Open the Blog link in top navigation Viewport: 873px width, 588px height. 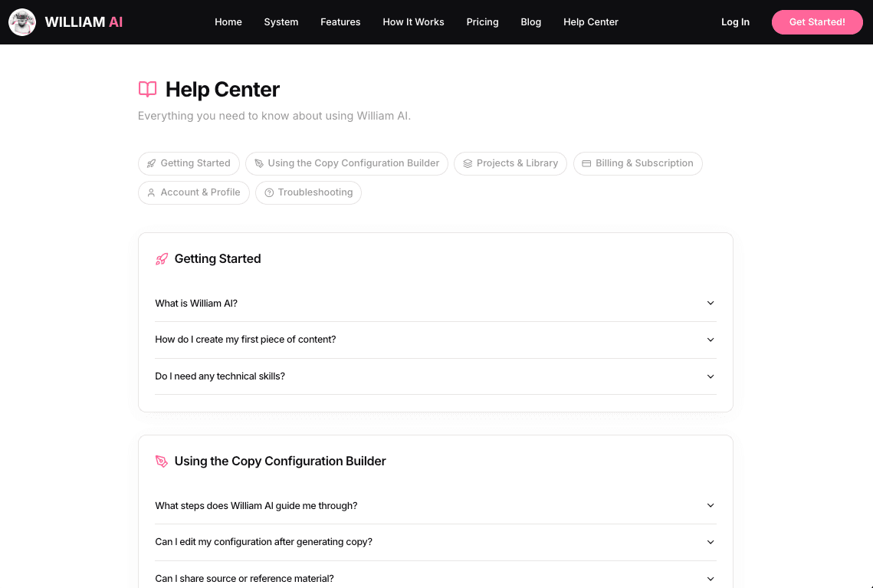530,22
